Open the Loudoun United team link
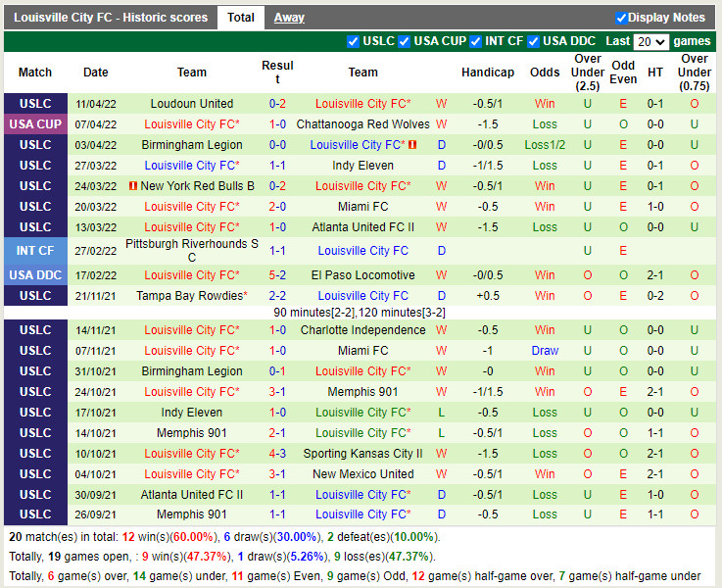Viewport: 722px width, 588px height. pos(192,104)
